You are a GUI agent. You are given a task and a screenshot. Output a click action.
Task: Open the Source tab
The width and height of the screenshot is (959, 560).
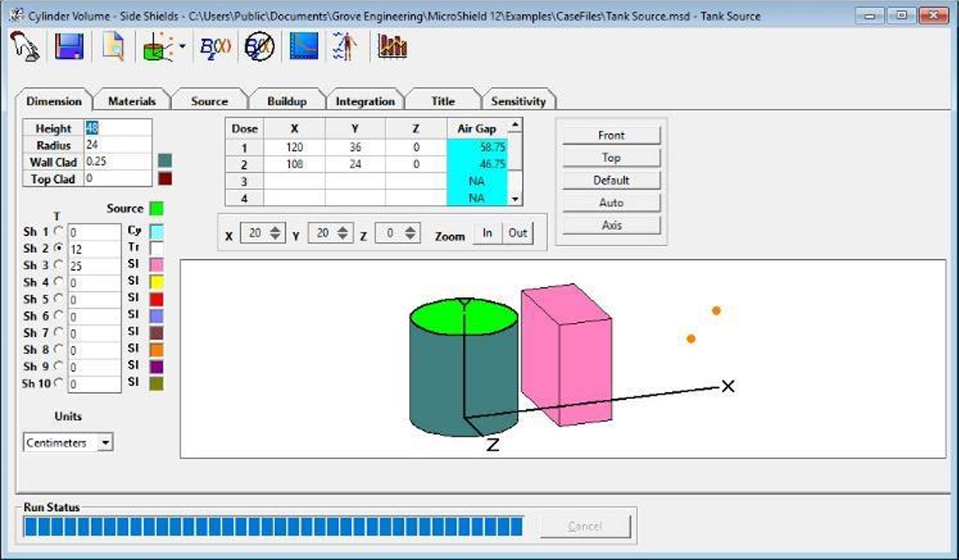209,101
